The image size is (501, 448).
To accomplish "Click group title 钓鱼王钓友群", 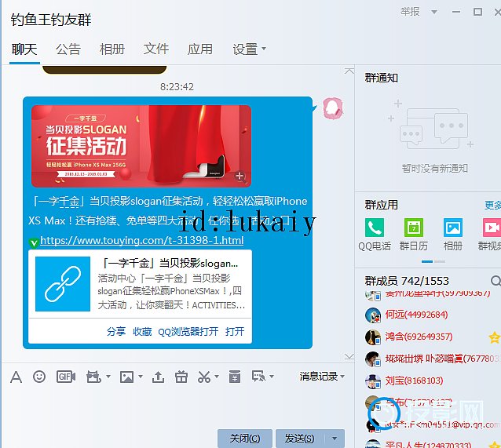I will pos(51,20).
